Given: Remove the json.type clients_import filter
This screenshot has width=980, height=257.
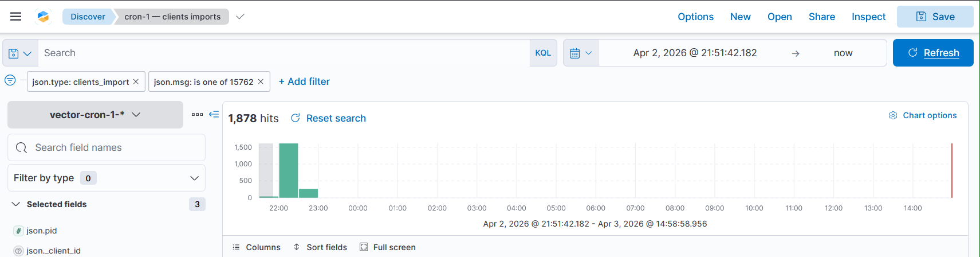Looking at the screenshot, I should point(136,81).
